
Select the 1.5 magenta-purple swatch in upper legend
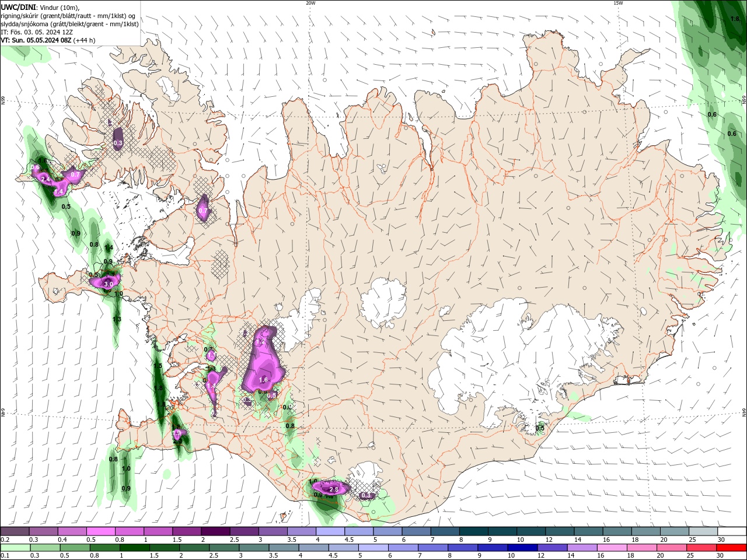[187, 531]
